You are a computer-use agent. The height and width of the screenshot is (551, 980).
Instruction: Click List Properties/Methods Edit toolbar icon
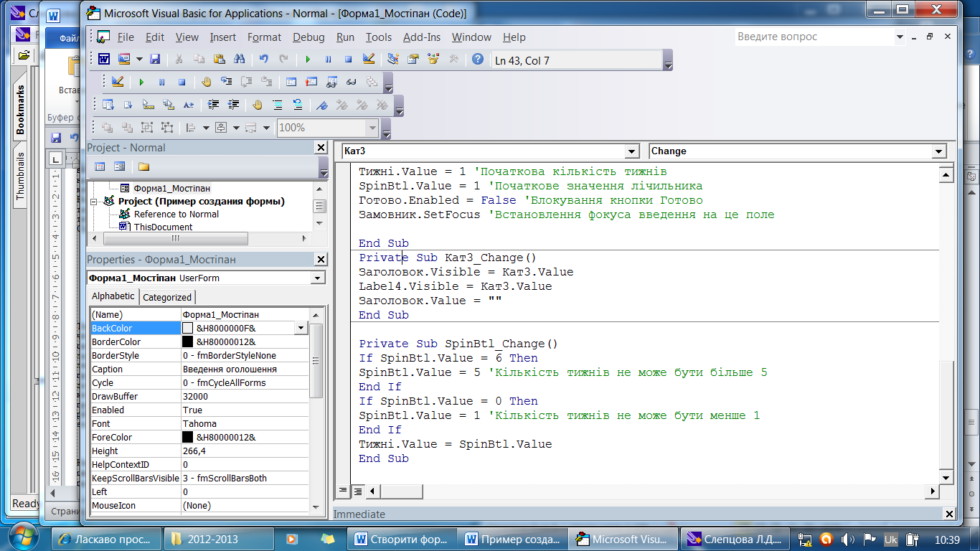click(x=108, y=105)
